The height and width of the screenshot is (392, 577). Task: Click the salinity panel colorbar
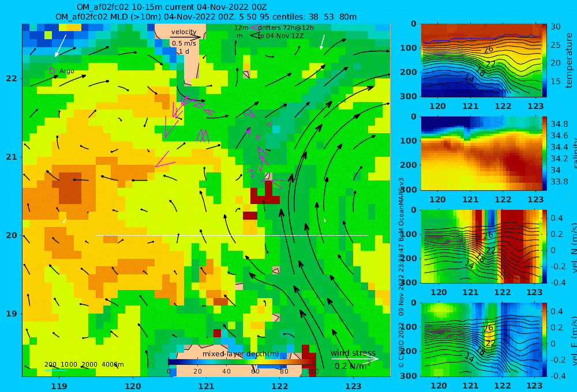click(x=544, y=153)
